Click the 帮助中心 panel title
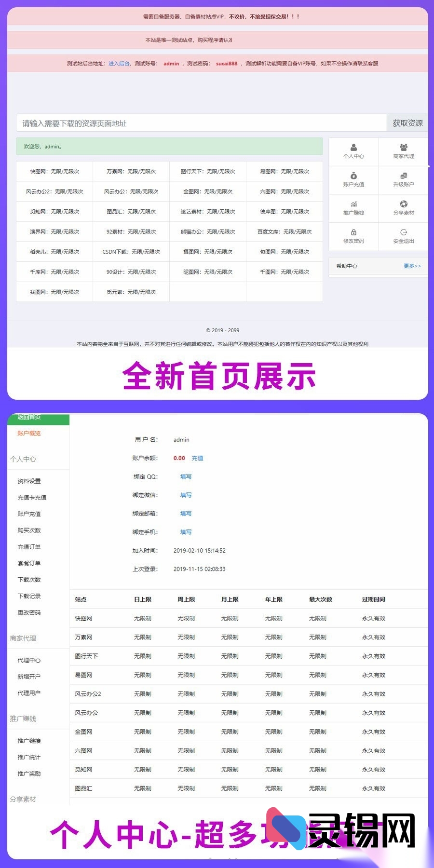This screenshot has height=868, width=434. click(347, 266)
